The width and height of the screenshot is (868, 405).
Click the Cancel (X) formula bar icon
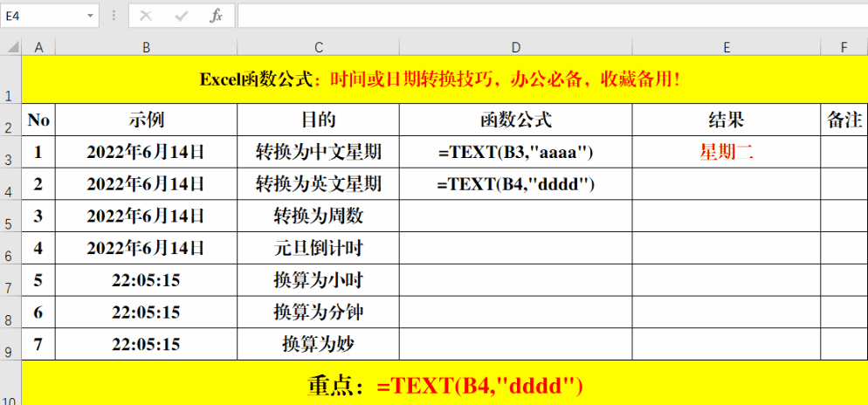coord(146,16)
